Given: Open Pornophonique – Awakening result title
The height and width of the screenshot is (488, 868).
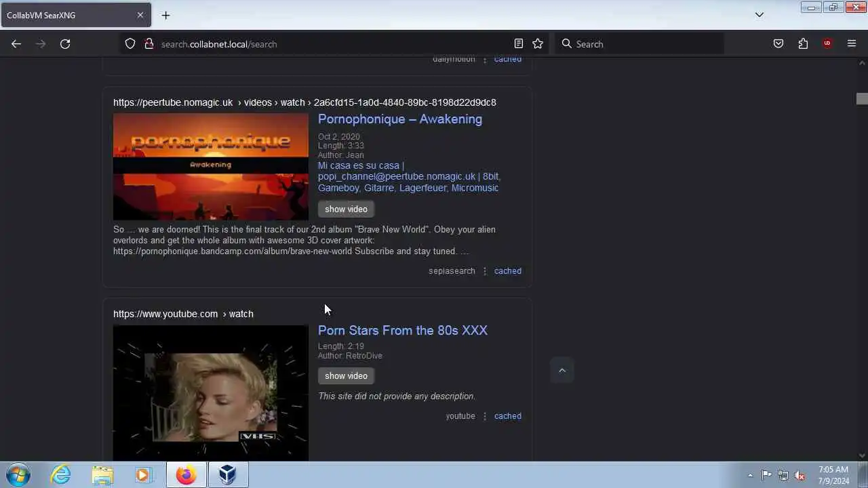Looking at the screenshot, I should pos(400,119).
